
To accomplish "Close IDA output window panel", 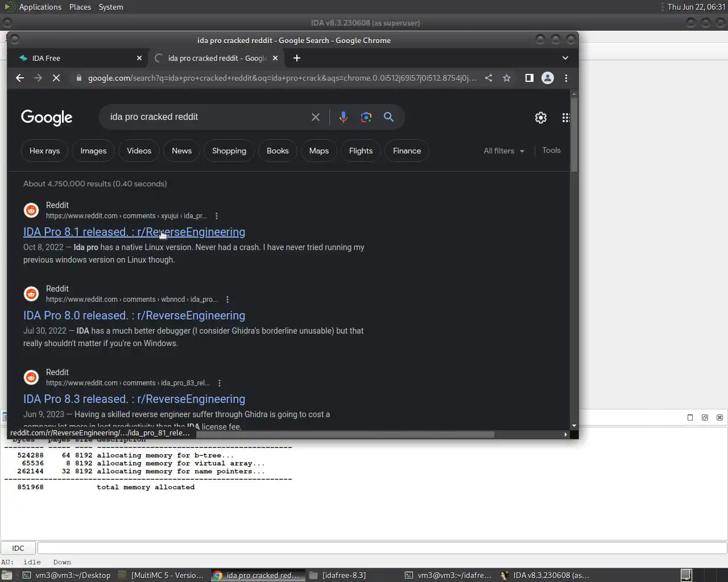I will click(x=719, y=417).
